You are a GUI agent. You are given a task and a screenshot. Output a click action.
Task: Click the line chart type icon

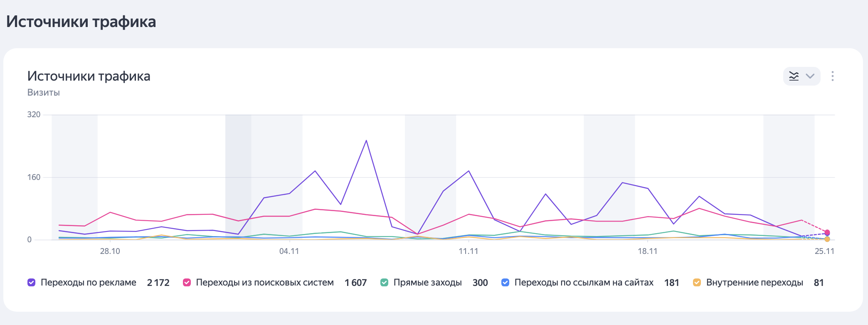coord(794,76)
